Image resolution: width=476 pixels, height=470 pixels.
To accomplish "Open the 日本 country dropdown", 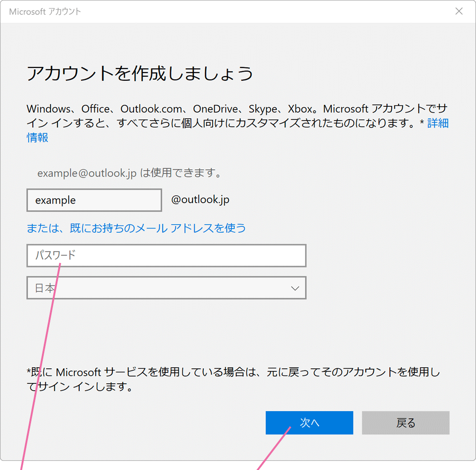I will tap(166, 288).
